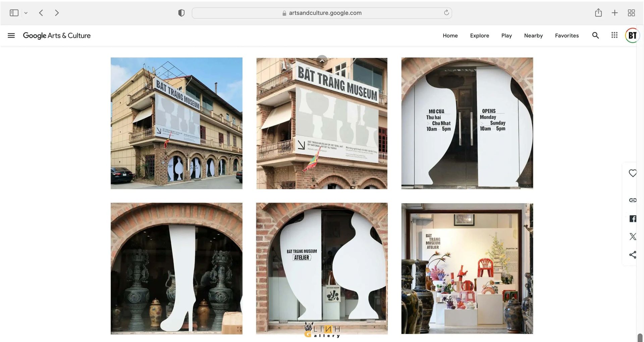The image size is (644, 342).
Task: Open the Google apps grid
Action: pyautogui.click(x=614, y=35)
